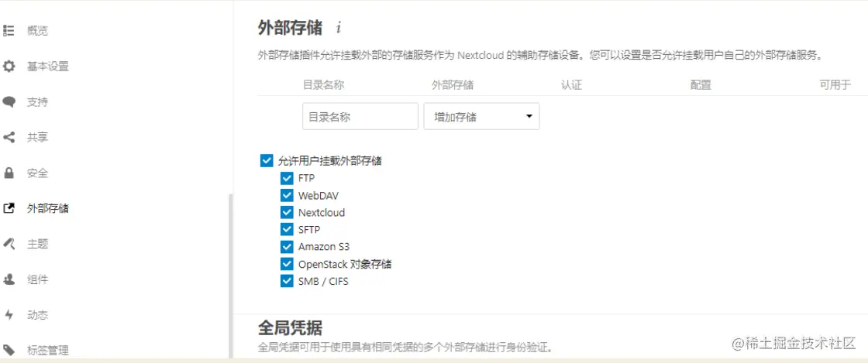Click the external link icon for 外部存储

tap(9, 208)
